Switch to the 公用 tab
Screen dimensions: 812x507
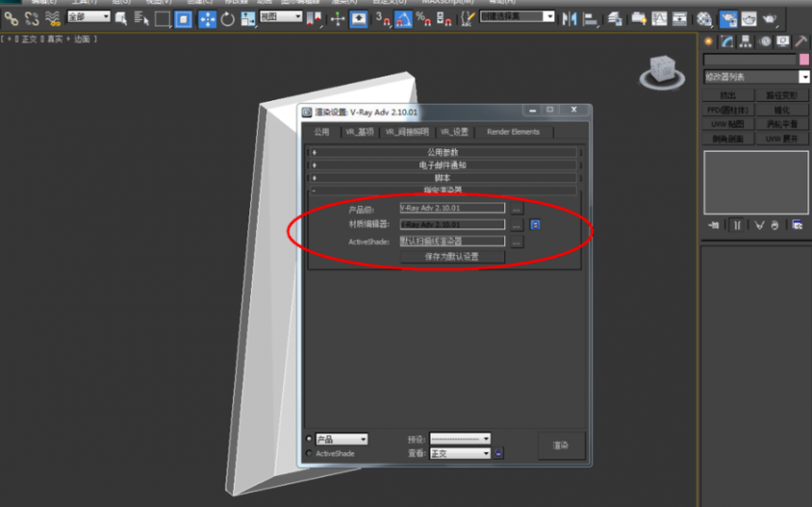point(322,132)
